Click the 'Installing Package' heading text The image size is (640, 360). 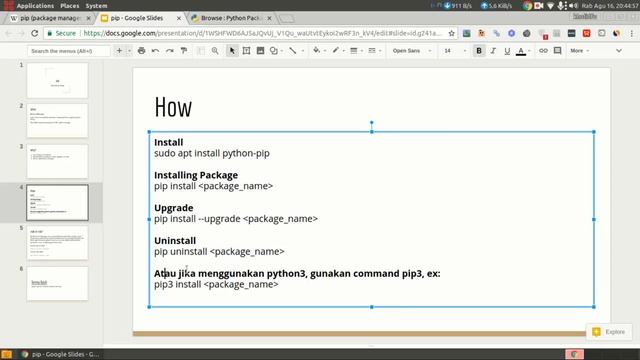[x=196, y=175]
